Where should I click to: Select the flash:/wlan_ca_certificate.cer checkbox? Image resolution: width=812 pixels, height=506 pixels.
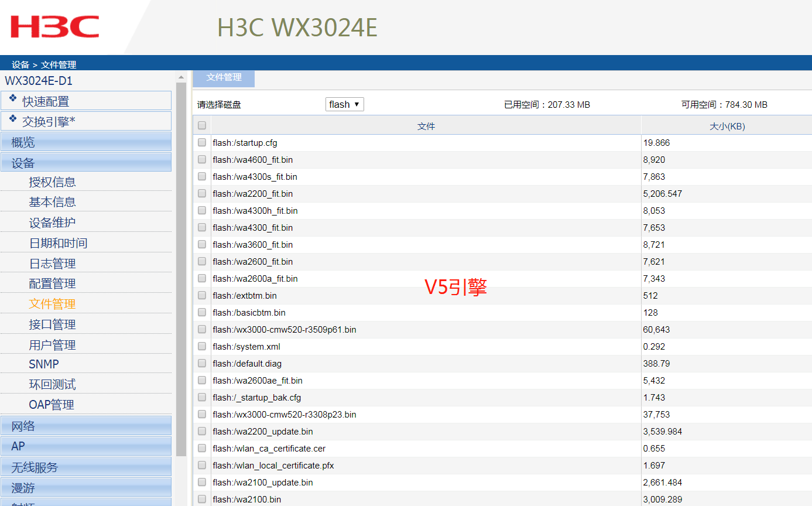point(202,448)
